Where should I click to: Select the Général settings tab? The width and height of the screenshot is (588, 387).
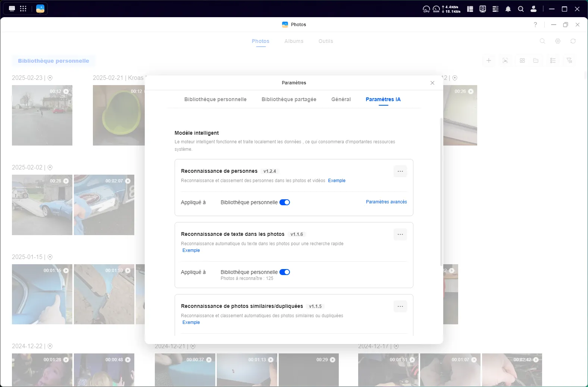point(341,99)
